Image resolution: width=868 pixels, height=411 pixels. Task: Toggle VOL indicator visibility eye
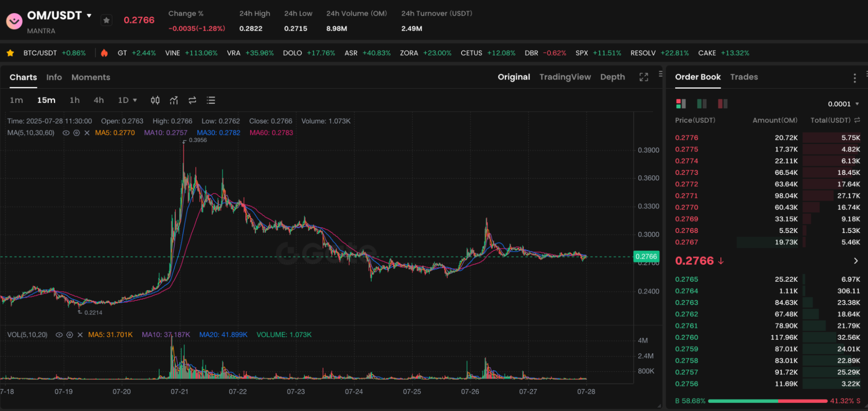[59, 335]
